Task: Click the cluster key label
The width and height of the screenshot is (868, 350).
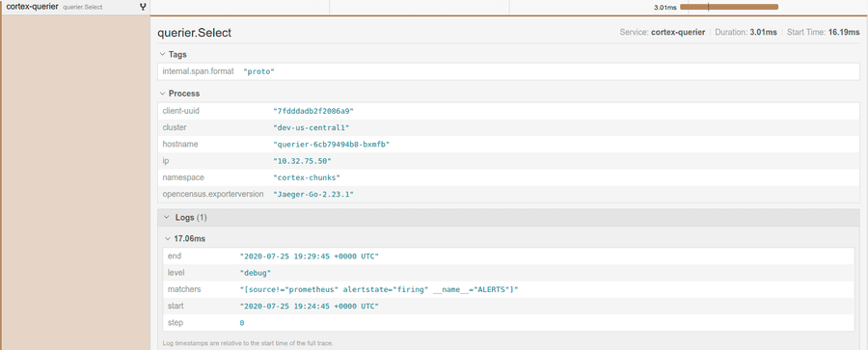Action: coord(175,127)
